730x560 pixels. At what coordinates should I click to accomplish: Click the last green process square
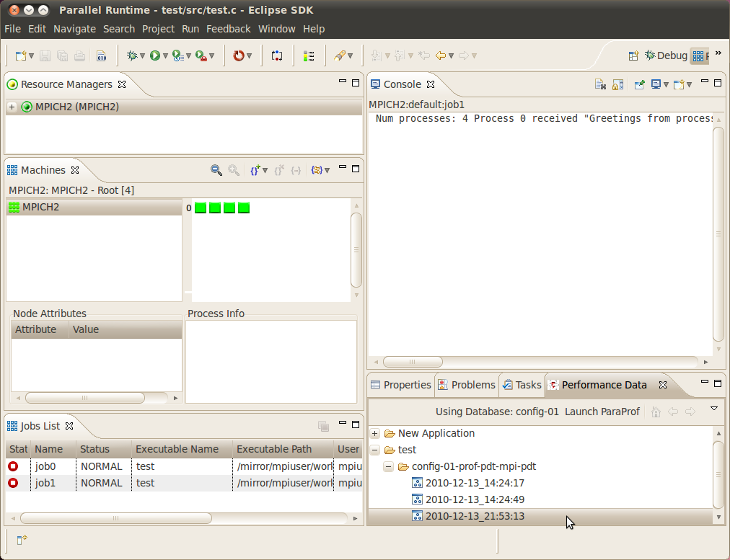[244, 208]
